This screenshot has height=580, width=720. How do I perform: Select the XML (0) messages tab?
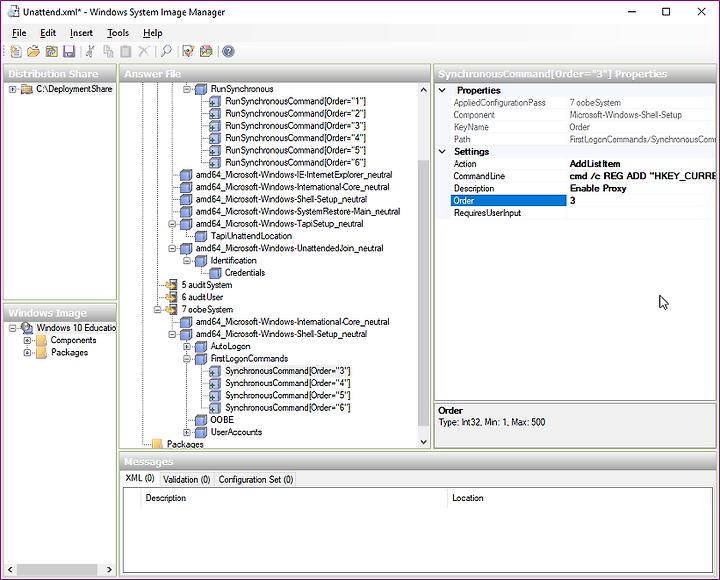140,478
